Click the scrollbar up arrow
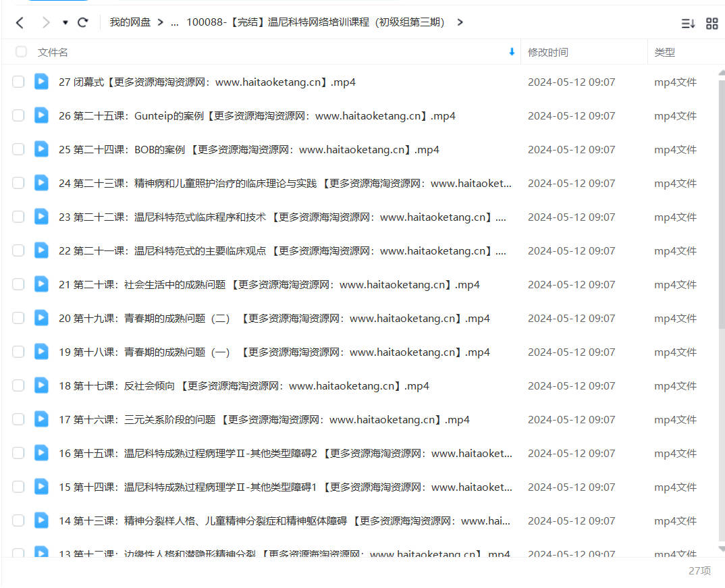 [722, 73]
